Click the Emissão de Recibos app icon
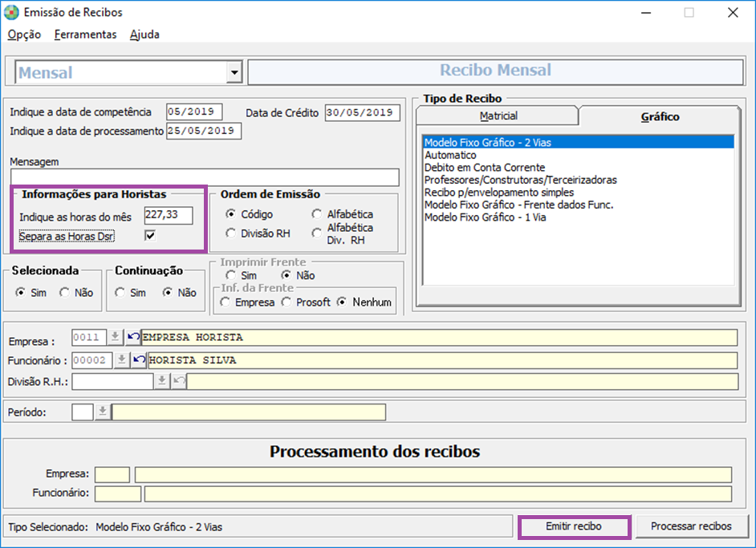Image resolution: width=756 pixels, height=548 pixels. click(11, 13)
